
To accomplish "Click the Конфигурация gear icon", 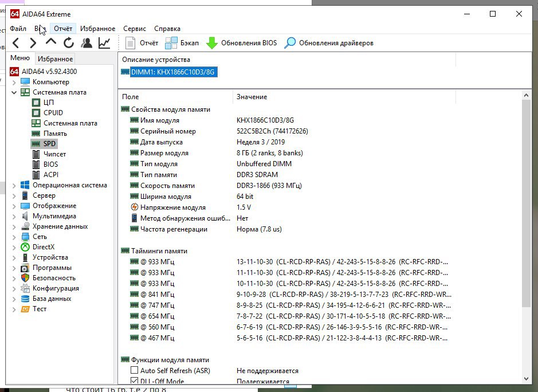I will coord(25,288).
